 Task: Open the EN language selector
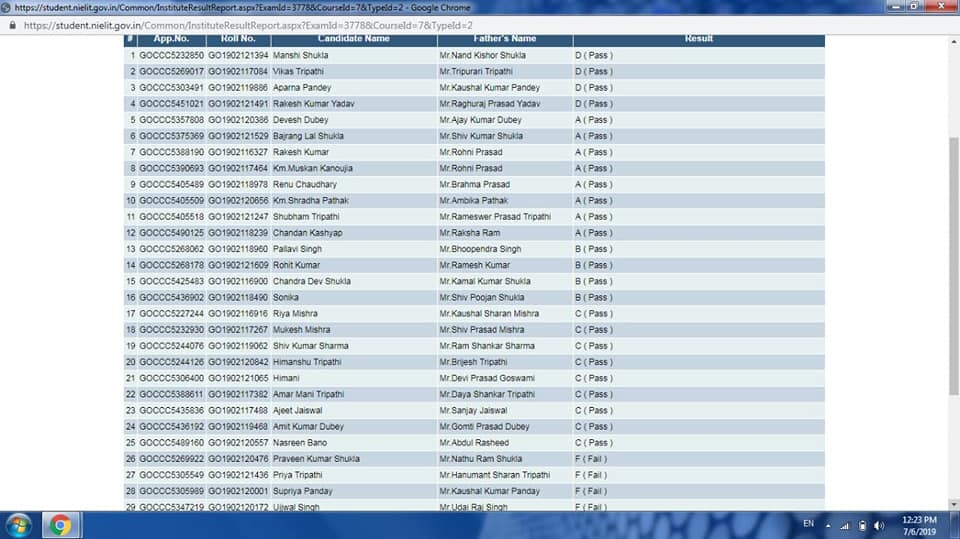[x=808, y=524]
